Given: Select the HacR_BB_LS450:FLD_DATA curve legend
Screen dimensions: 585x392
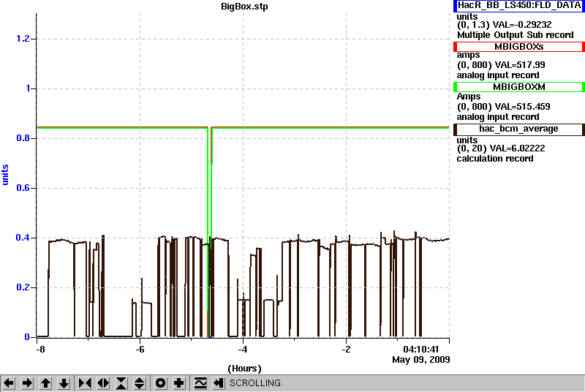Looking at the screenshot, I should pos(519,6).
